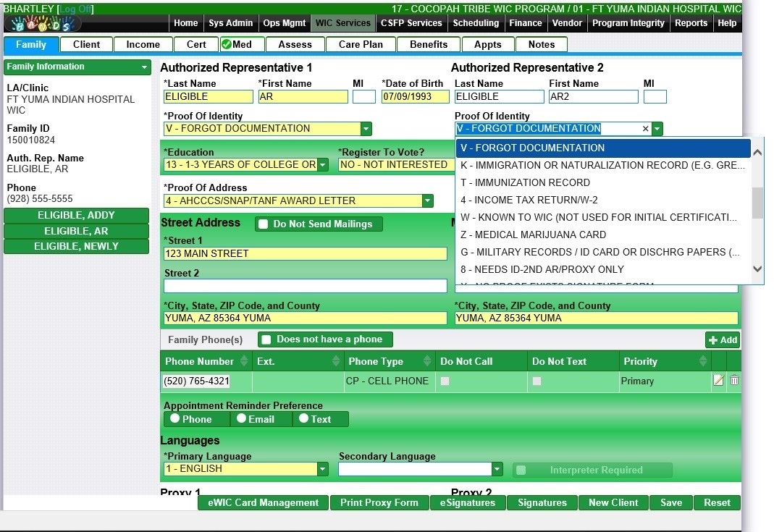Click the Log Off link

75,9
